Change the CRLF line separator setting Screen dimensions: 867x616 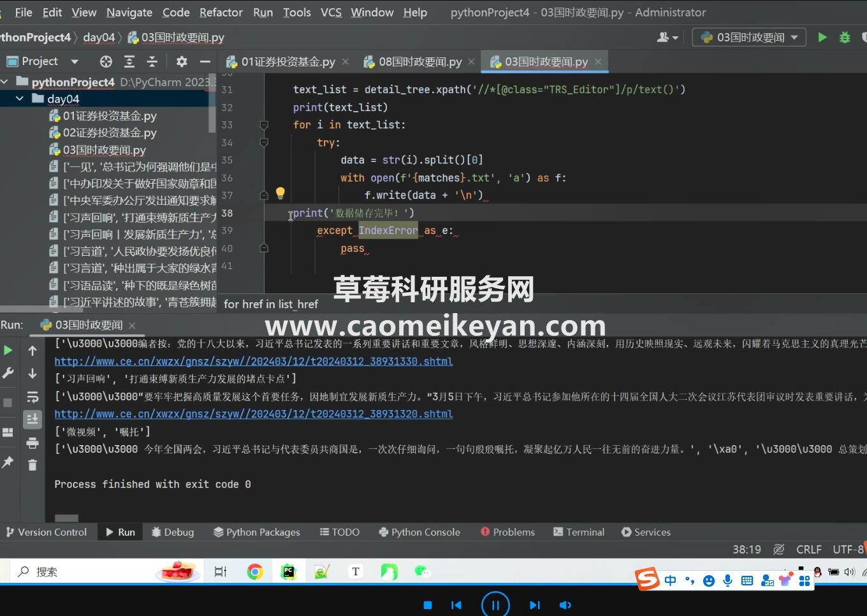[808, 550]
